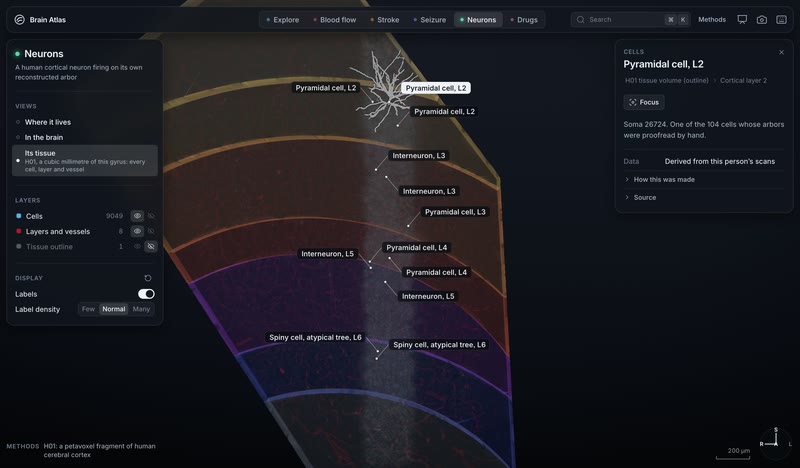Select lower Pyramidal cell, L4 label
The height and width of the screenshot is (468, 800).
tap(436, 273)
